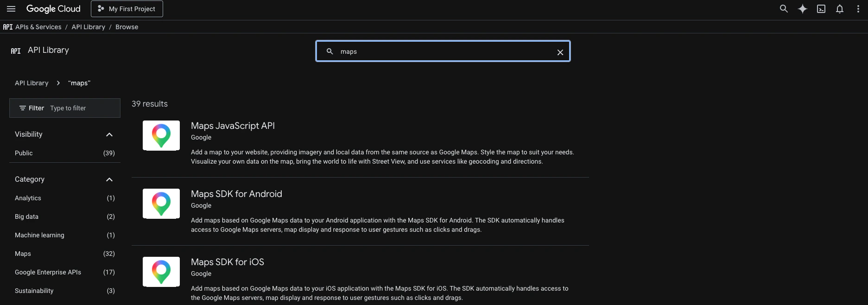Filter by the Machine learning category

(65, 235)
